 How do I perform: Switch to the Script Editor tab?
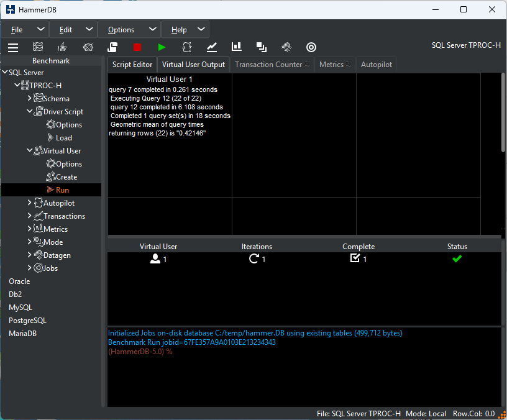(132, 65)
